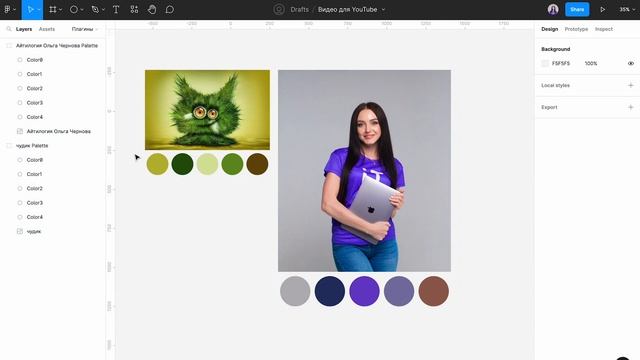Image resolution: width=640 pixels, height=360 pixels.
Task: Toggle background visibility eye icon
Action: point(631,63)
